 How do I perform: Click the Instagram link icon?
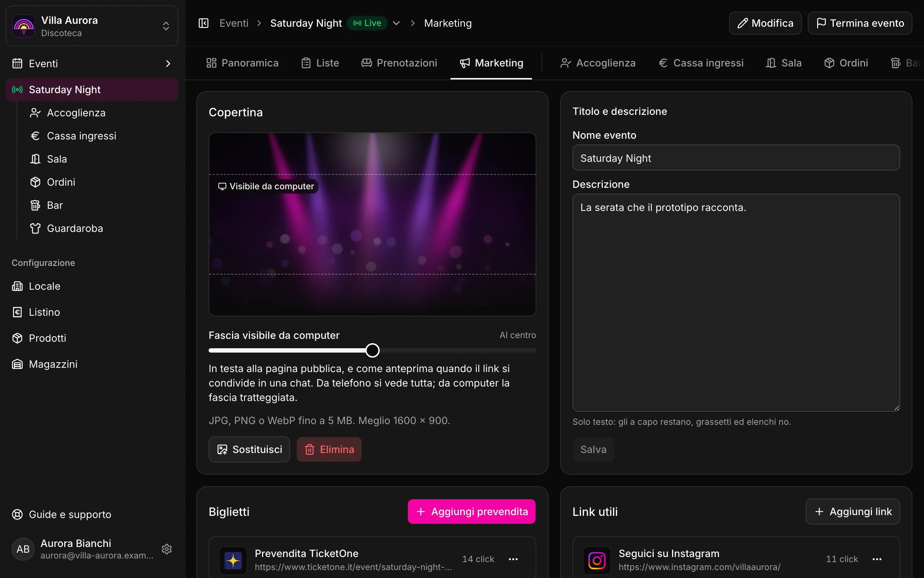pos(597,560)
